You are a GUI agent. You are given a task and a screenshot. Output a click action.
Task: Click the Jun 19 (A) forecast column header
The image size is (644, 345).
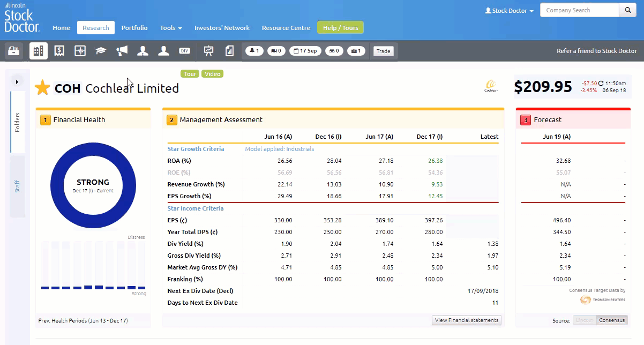click(557, 137)
